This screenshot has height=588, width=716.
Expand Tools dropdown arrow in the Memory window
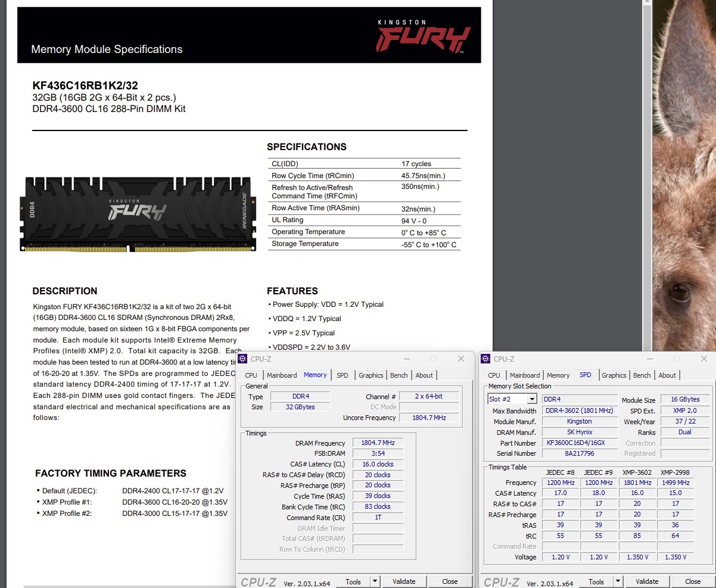click(375, 581)
